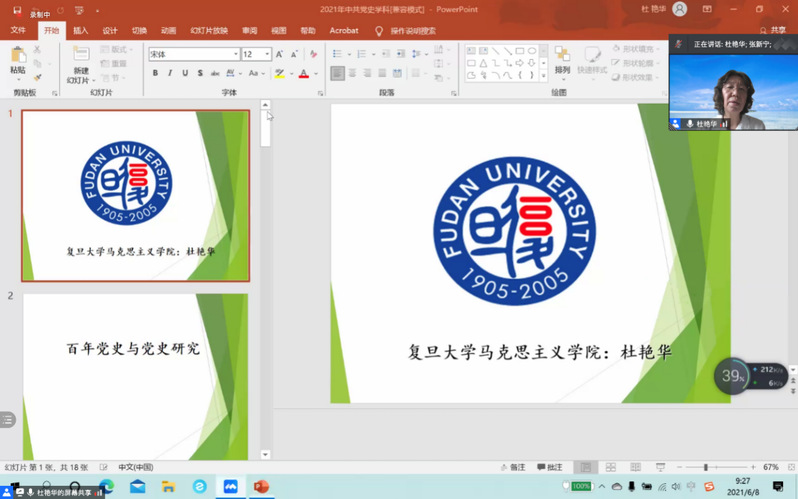Click the bullet list icon
This screenshot has width=798, height=499.
click(337, 54)
